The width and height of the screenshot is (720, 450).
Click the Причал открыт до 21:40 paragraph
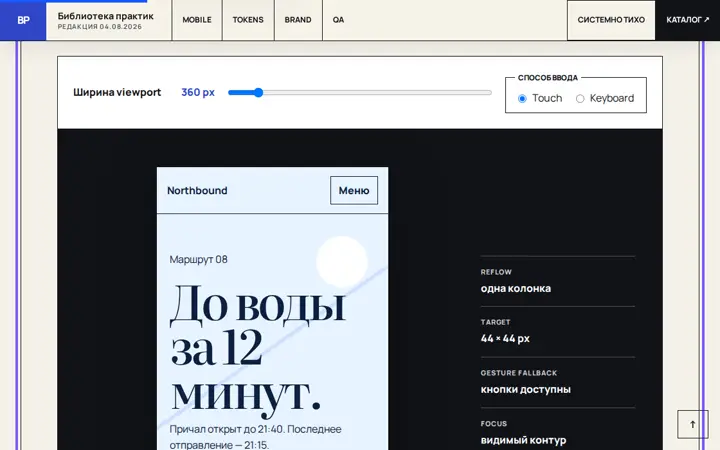point(255,437)
